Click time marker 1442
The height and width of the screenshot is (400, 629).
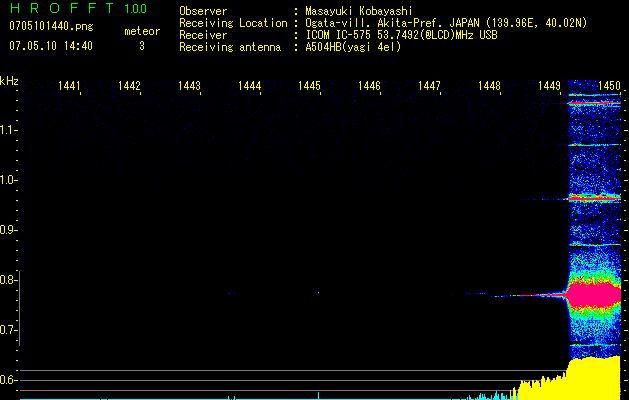click(x=129, y=86)
